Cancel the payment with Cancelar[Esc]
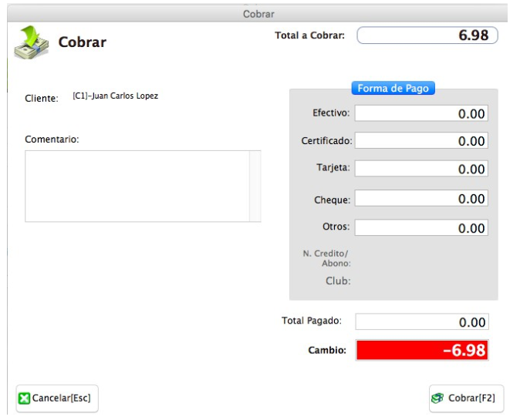Screen dimensions: 520x420 (x=57, y=398)
